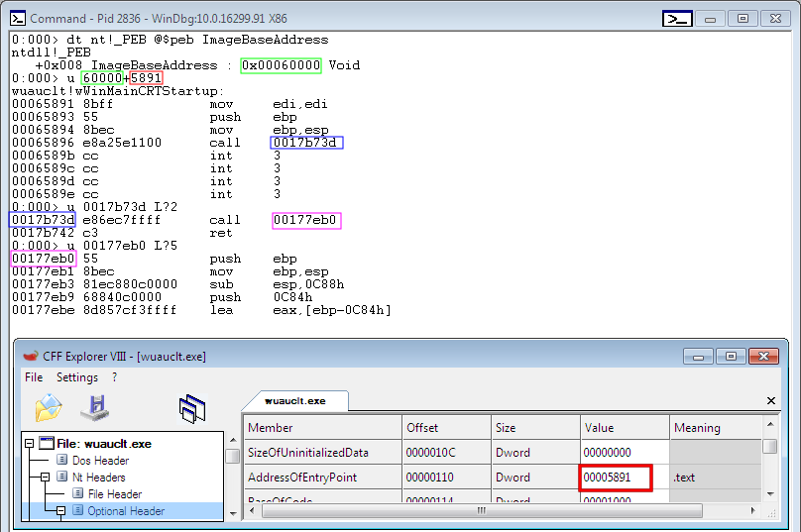
Task: Select File Header in the tree
Action: tap(115, 493)
